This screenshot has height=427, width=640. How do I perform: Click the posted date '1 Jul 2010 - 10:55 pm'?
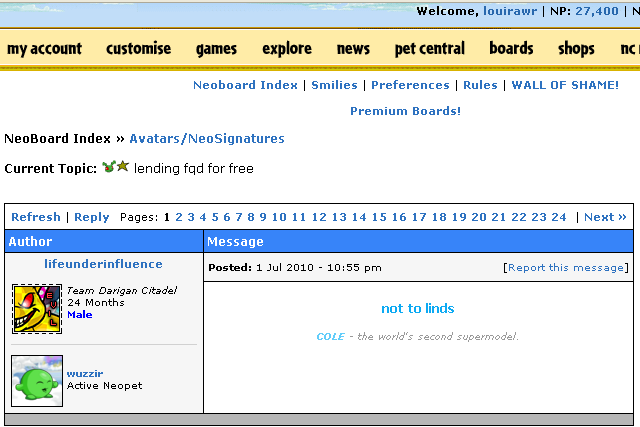pyautogui.click(x=319, y=268)
